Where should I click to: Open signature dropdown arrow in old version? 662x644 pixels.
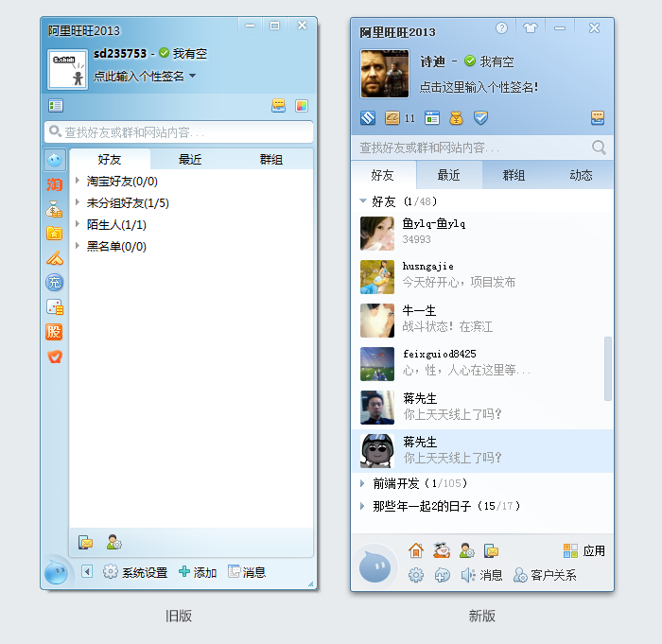[x=193, y=76]
